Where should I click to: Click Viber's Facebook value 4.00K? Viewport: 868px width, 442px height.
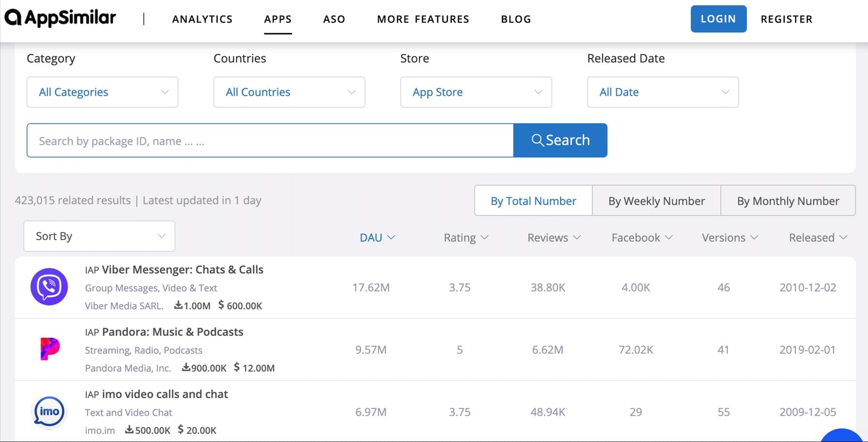tap(636, 287)
